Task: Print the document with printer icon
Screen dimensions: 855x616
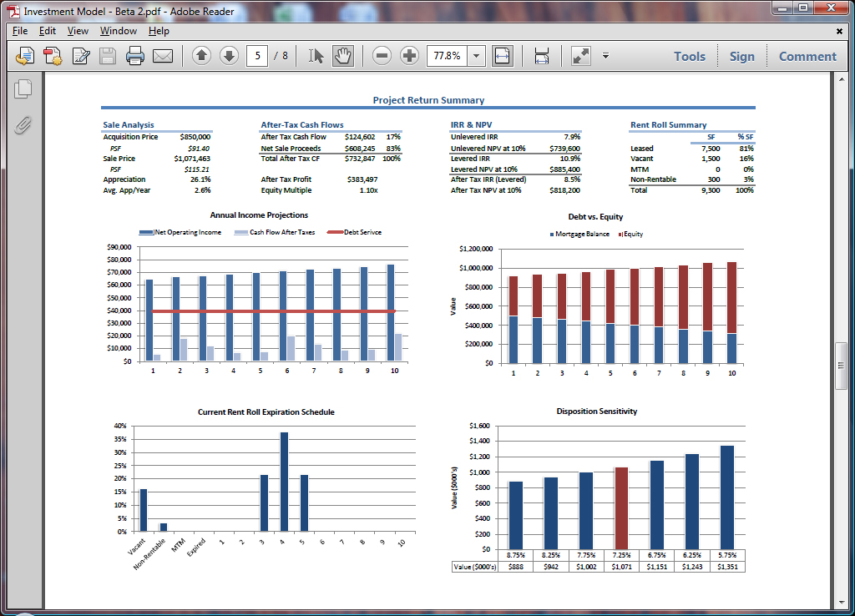Action: pos(134,56)
